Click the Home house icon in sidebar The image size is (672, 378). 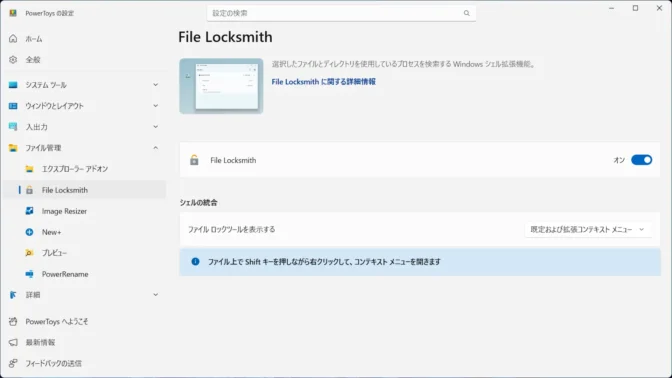(13, 39)
